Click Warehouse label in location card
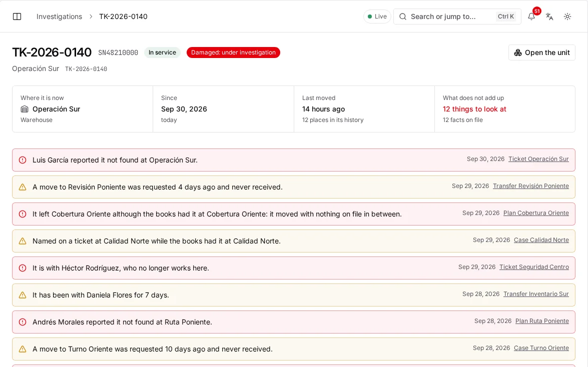The width and height of the screenshot is (588, 367). [37, 120]
